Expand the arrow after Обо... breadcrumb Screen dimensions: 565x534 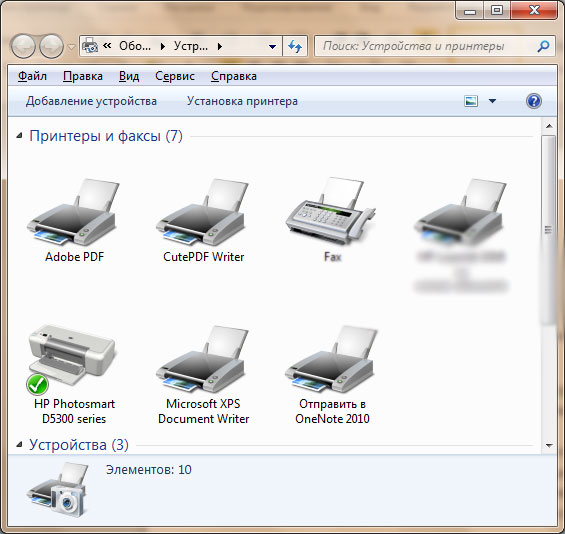click(163, 46)
